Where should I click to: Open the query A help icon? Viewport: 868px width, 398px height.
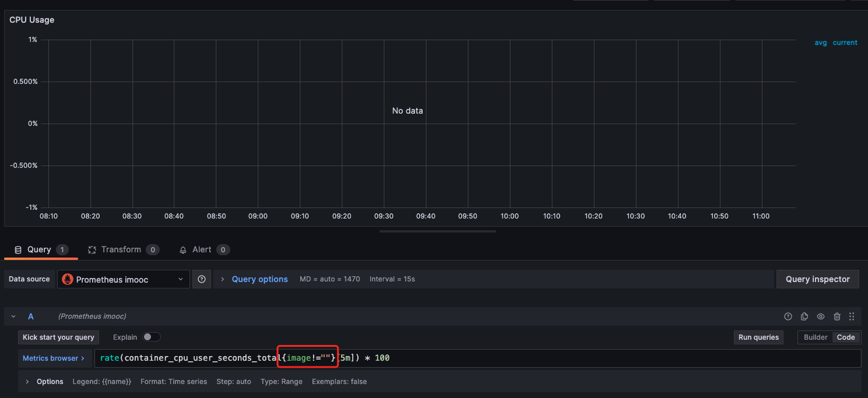(788, 316)
